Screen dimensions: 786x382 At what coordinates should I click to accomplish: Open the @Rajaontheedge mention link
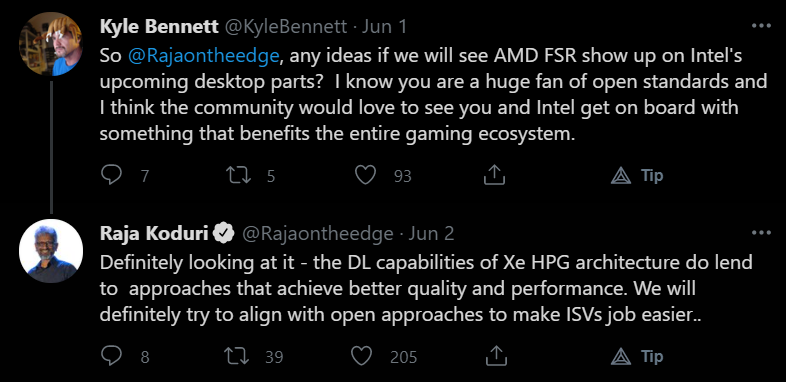[x=203, y=57]
